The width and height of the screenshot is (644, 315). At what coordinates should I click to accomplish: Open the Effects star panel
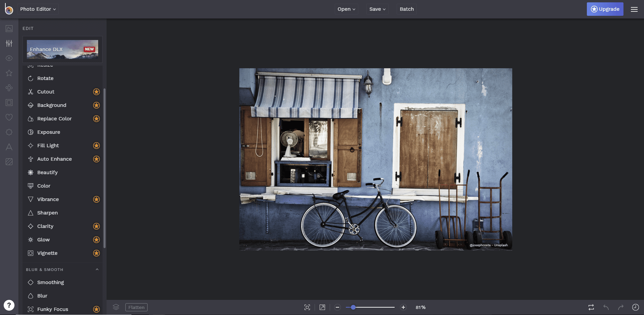9,73
